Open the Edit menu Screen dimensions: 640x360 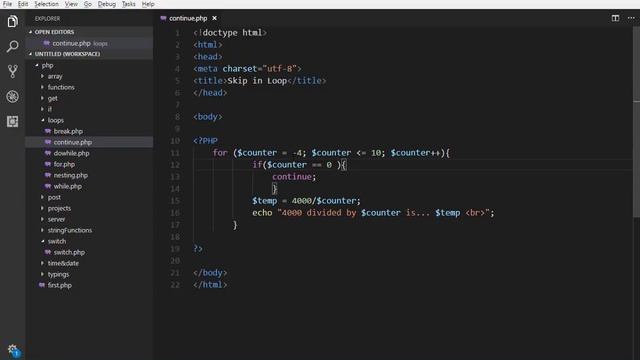pyautogui.click(x=23, y=4)
